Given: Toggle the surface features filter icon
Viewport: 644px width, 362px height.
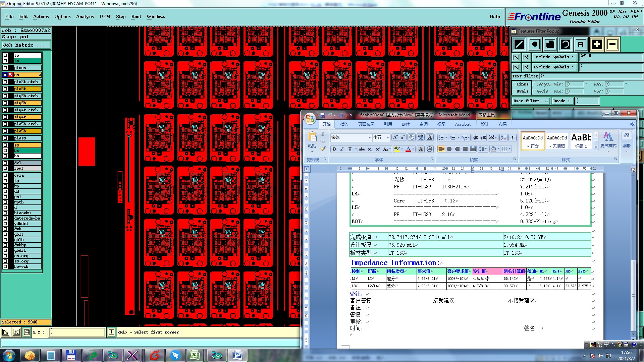Looking at the screenshot, I should [550, 44].
